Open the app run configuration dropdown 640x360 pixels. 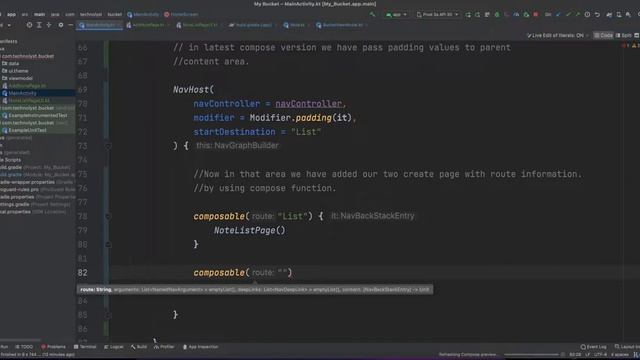coord(396,14)
